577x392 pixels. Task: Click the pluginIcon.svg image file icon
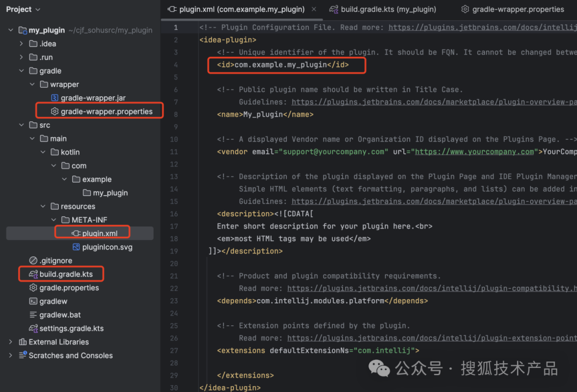tap(76, 247)
